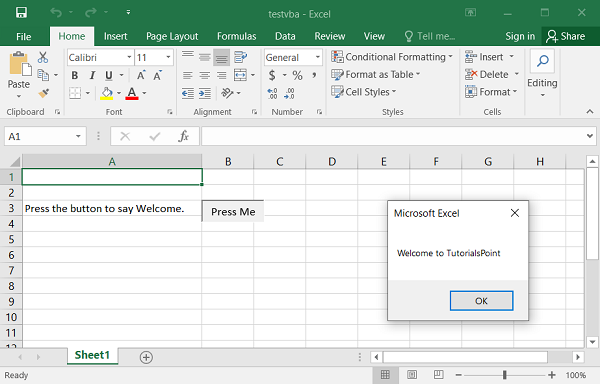
Task: Toggle Underline formatting
Action: (x=109, y=75)
